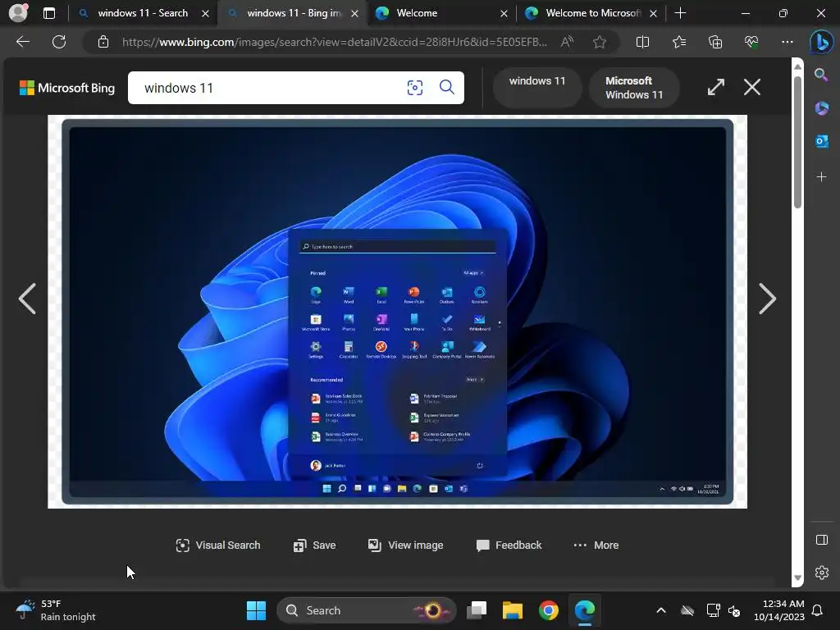The height and width of the screenshot is (630, 840).
Task: Close the Welcome tab
Action: (504, 13)
